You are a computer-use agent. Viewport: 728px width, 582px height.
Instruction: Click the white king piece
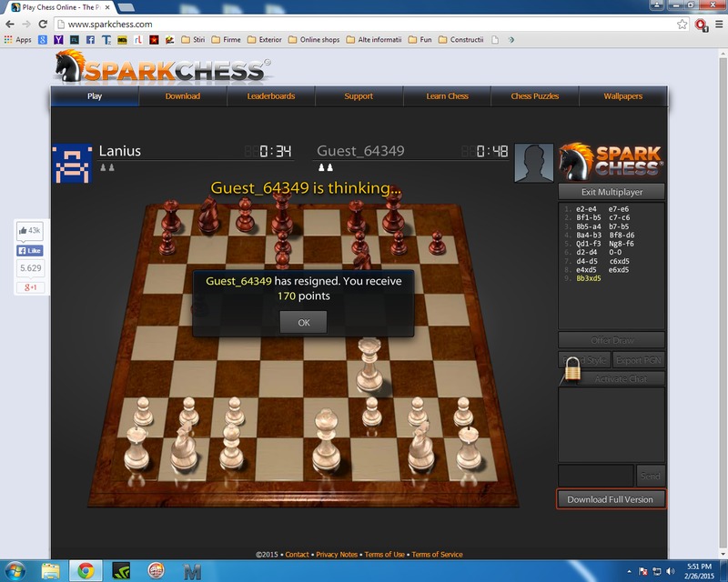326,441
